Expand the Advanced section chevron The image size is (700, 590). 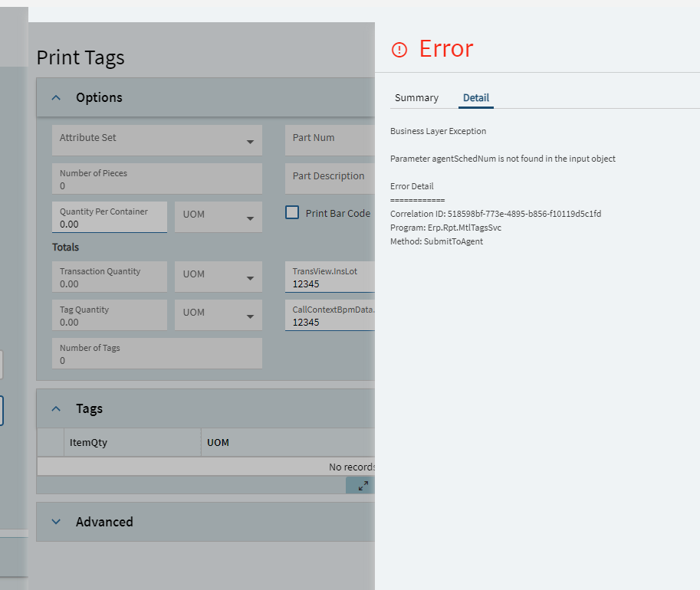56,521
